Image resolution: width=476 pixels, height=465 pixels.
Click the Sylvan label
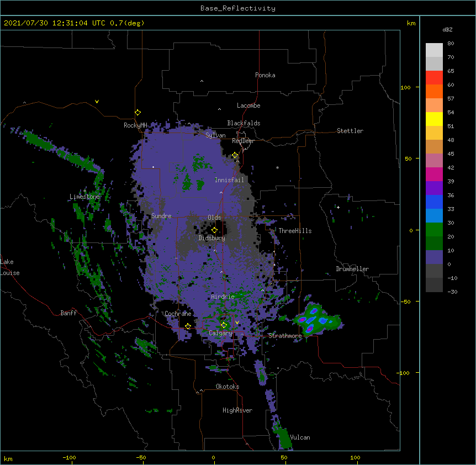pyautogui.click(x=215, y=135)
